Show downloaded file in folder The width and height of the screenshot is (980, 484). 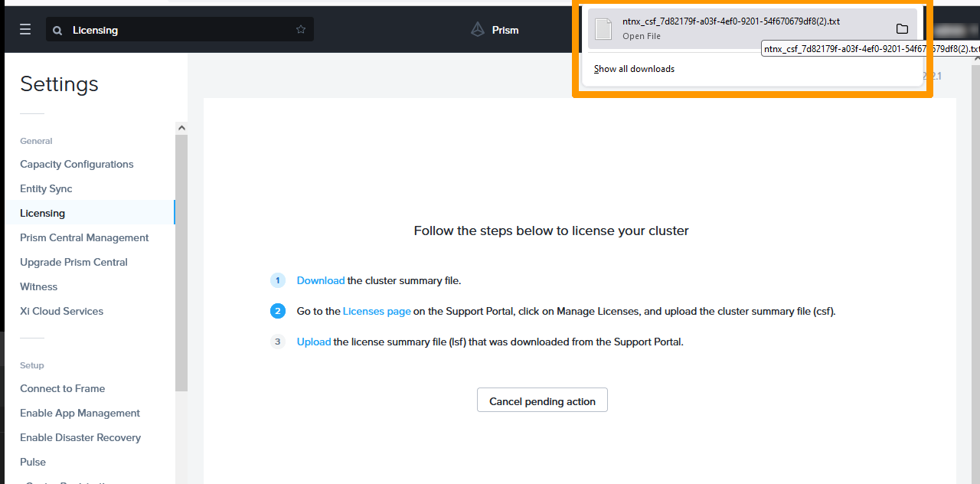(901, 29)
